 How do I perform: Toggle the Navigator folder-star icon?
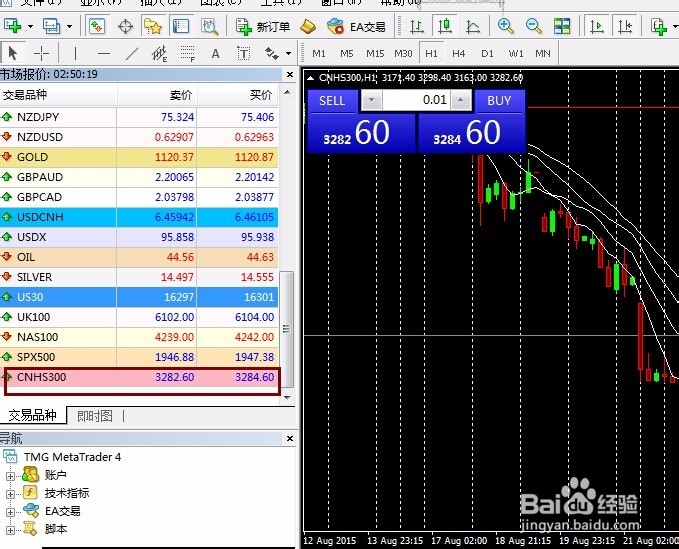[x=153, y=26]
